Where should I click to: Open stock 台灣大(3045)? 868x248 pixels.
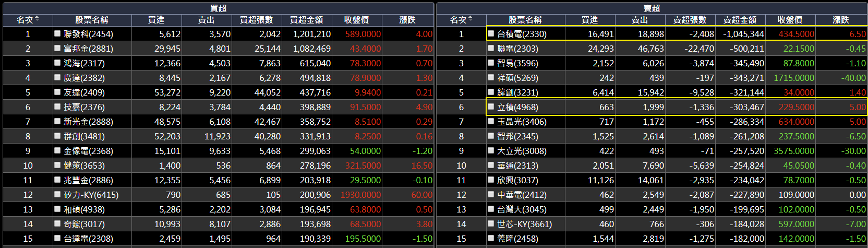click(522, 209)
